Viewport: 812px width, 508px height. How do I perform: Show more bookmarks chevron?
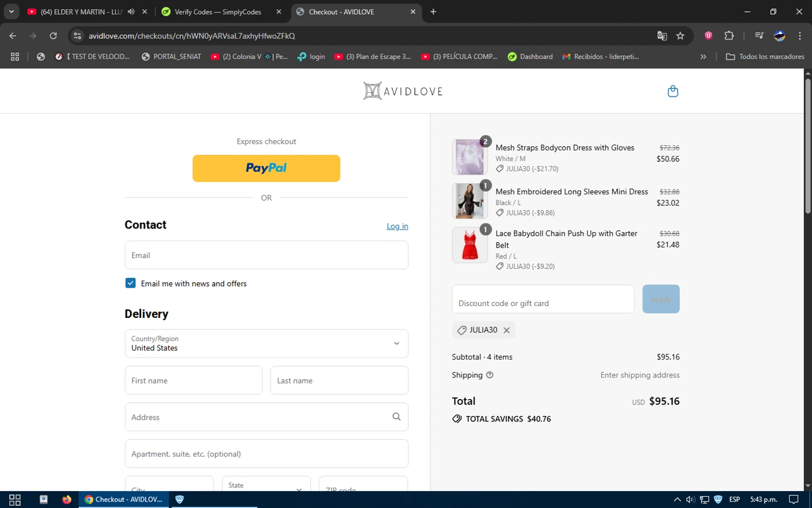(x=703, y=56)
